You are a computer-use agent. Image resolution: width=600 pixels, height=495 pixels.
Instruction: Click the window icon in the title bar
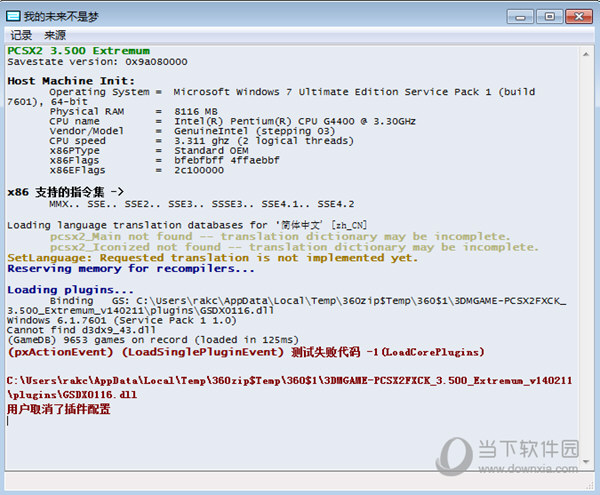tap(14, 16)
